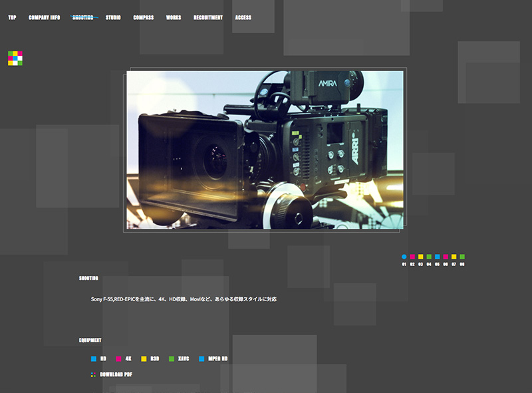Select slide 01 blue circle indicator
This screenshot has width=532, height=393.
tap(404, 257)
